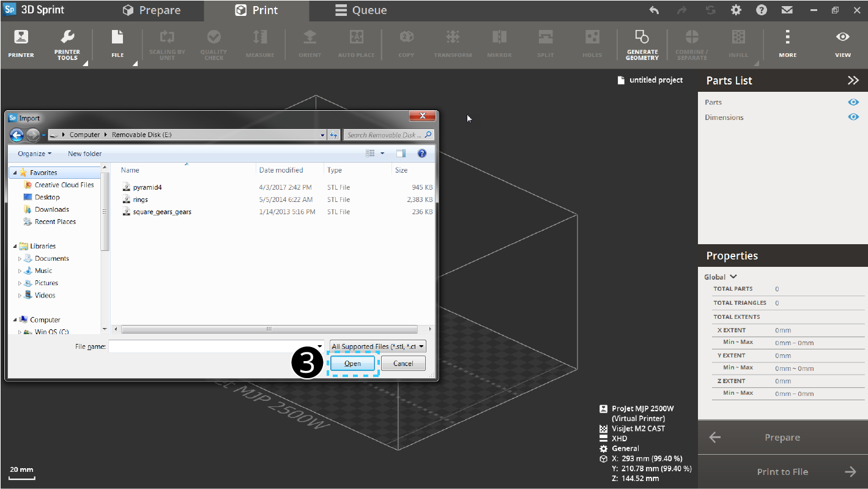The height and width of the screenshot is (489, 868).
Task: Toggle the preview pane button in dialog
Action: (401, 154)
